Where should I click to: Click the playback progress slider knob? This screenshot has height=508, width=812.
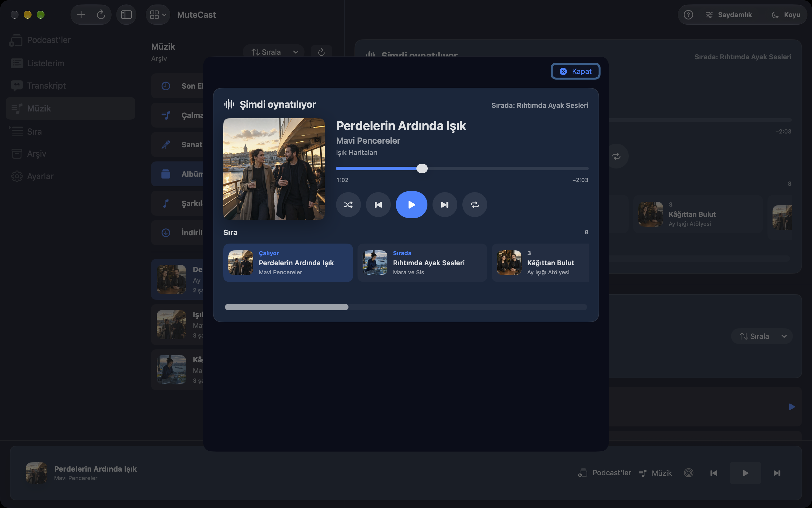422,168
